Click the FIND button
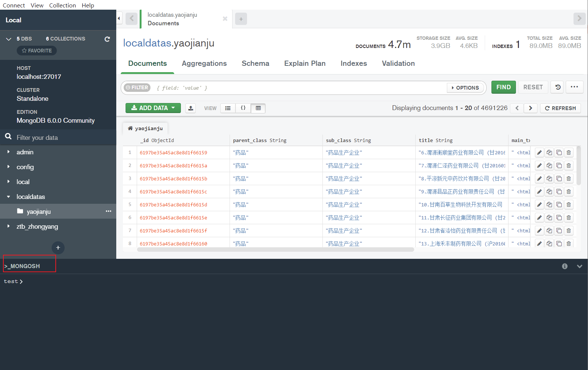588x370 pixels. pos(503,87)
